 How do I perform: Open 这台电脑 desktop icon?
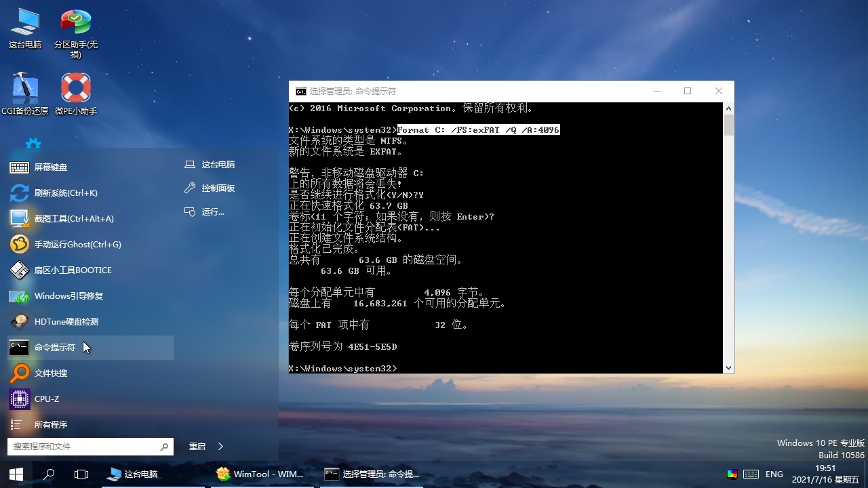click(x=25, y=28)
